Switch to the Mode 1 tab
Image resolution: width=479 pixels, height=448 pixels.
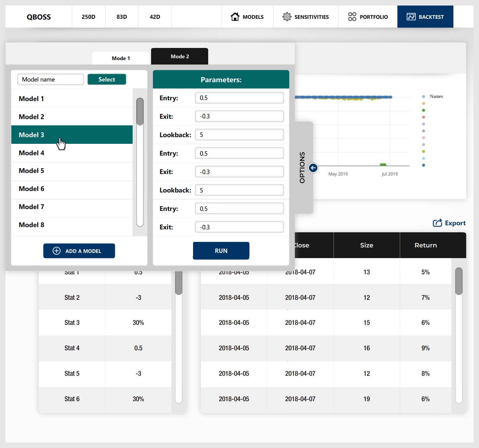point(121,58)
